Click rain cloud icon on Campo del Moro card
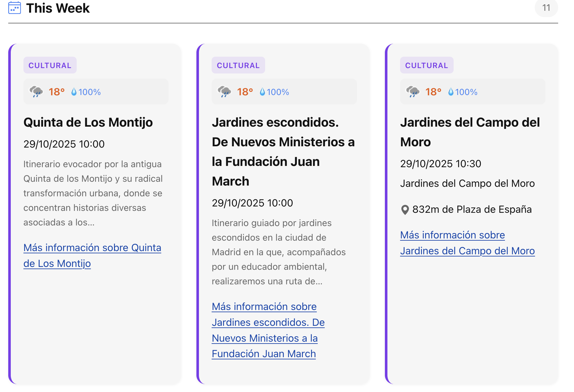574x392 pixels. coord(413,92)
